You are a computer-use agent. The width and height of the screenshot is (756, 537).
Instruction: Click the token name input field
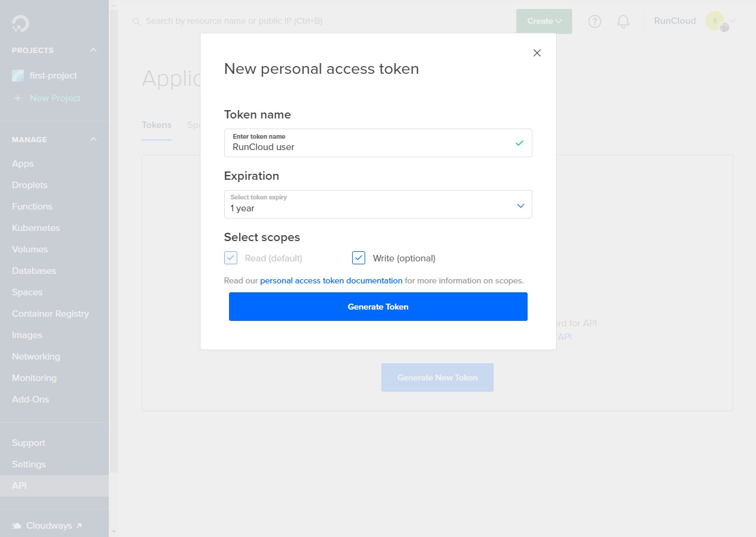pos(378,143)
